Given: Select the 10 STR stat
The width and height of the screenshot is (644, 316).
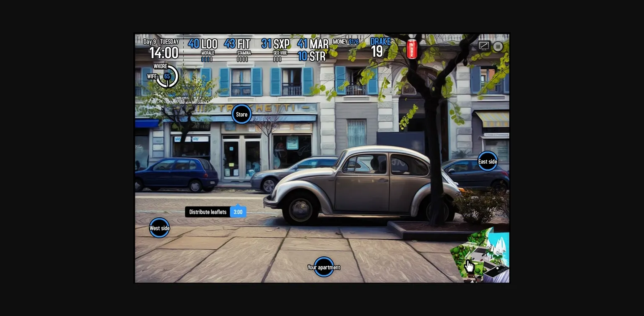Looking at the screenshot, I should (x=312, y=56).
